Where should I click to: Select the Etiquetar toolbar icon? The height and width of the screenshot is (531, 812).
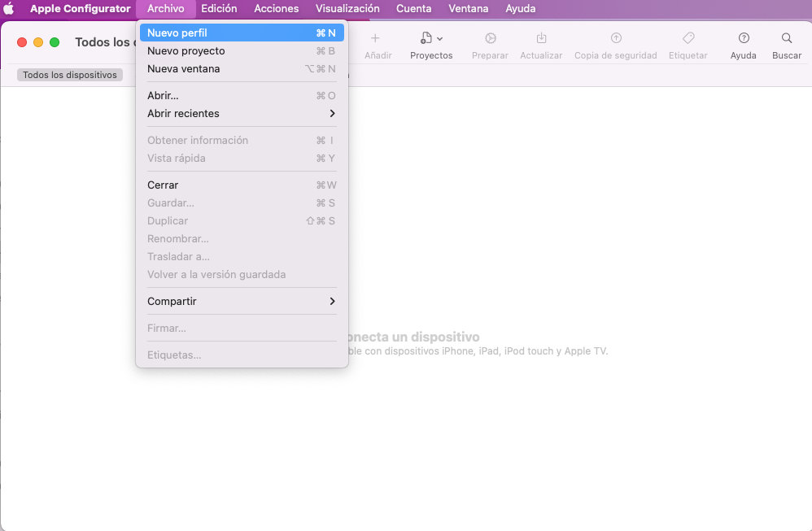(688, 37)
